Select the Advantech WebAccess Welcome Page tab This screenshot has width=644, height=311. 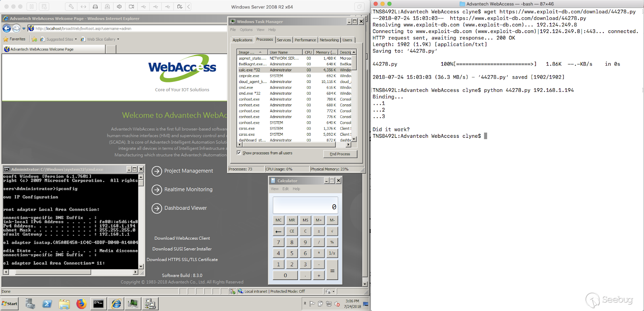54,49
